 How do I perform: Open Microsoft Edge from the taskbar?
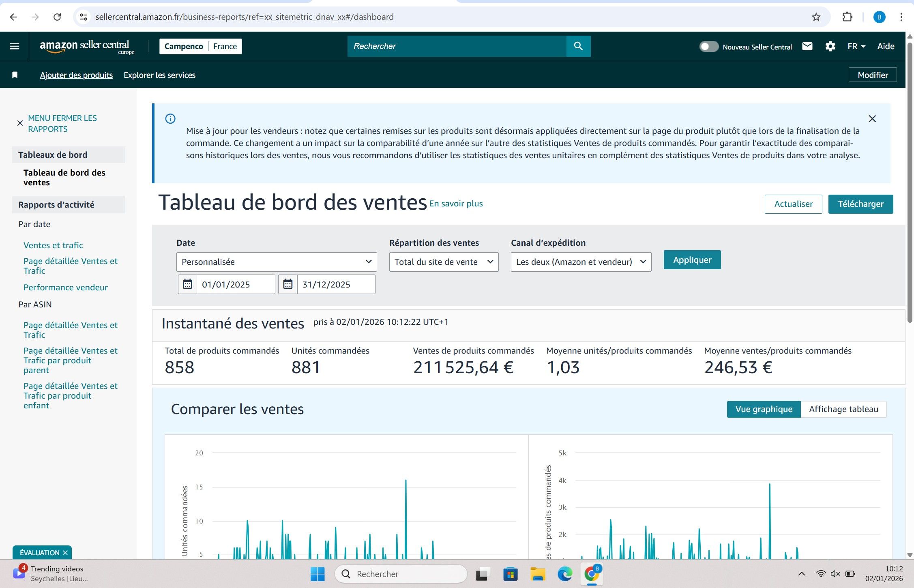564,574
